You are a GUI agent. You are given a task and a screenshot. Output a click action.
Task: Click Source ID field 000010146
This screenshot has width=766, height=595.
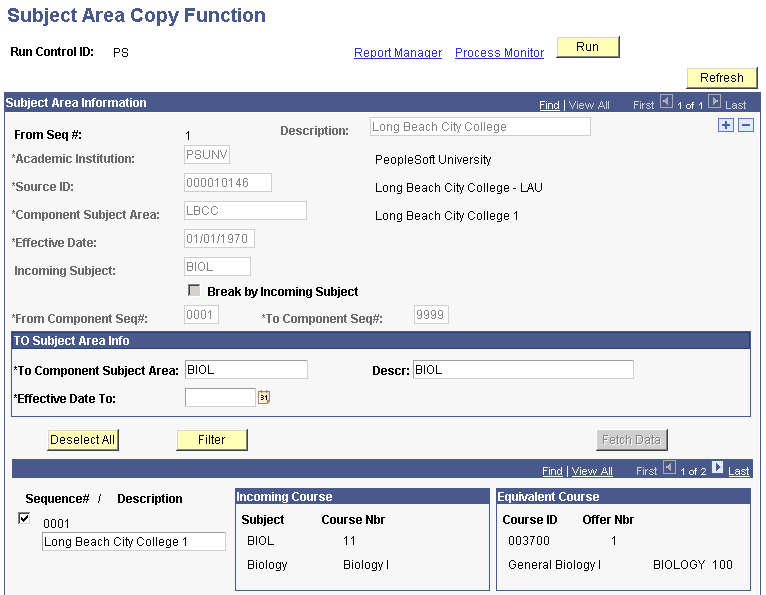click(x=228, y=183)
